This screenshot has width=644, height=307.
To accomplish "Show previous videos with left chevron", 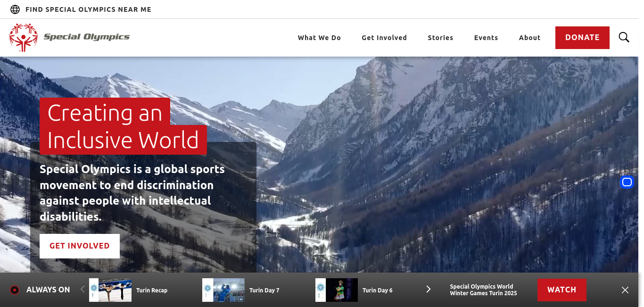I will [x=83, y=289].
